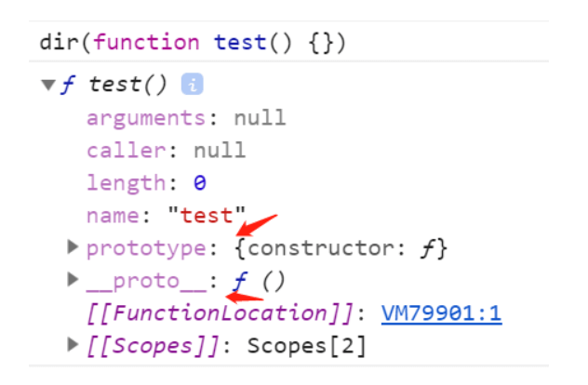Viewport: 588px width, 385px height.
Task: Click the dir(function test() {}) command line
Action: (193, 42)
